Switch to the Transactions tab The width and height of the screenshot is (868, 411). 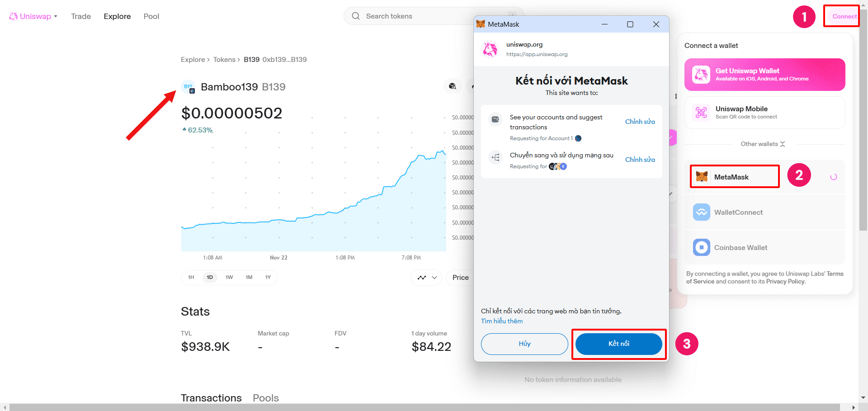(211, 398)
